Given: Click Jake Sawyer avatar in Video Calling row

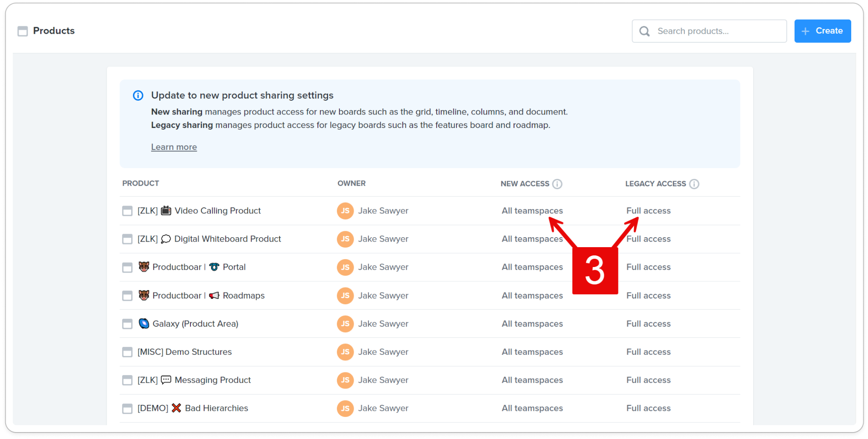Looking at the screenshot, I should 345,211.
